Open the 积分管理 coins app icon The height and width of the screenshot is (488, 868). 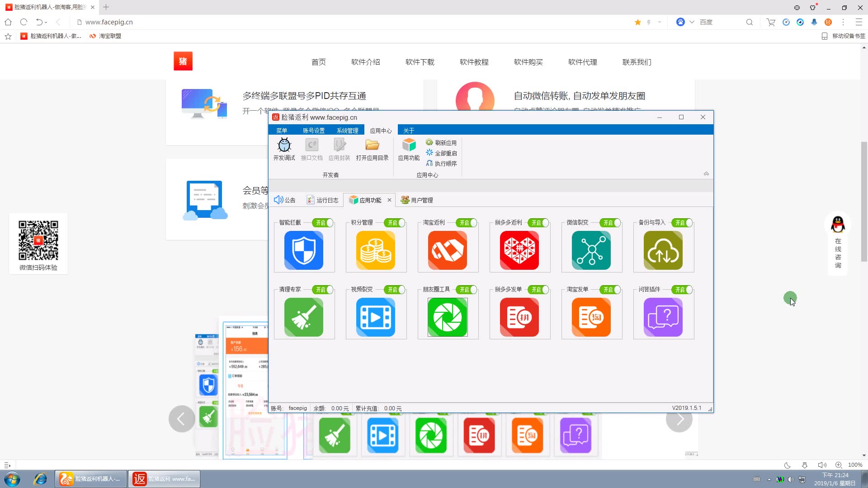coord(375,250)
